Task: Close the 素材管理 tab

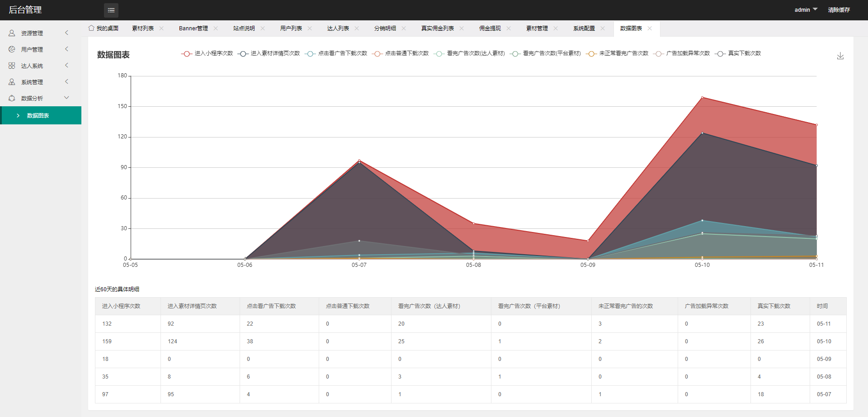Action: (x=556, y=28)
